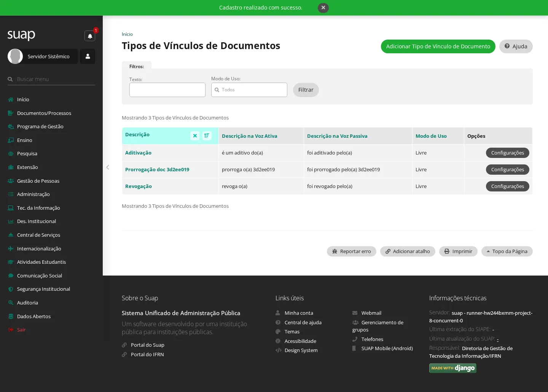Dismiss the success message with X
This screenshot has width=548, height=392.
click(x=323, y=8)
